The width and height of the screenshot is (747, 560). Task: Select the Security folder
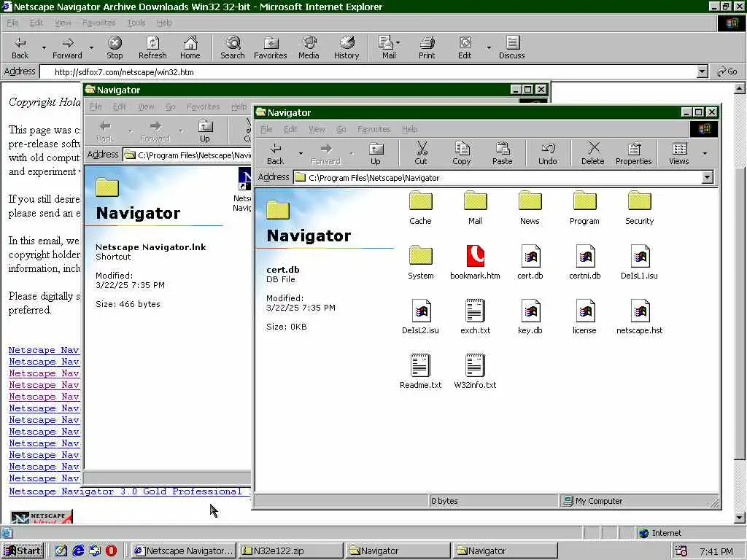coord(639,208)
